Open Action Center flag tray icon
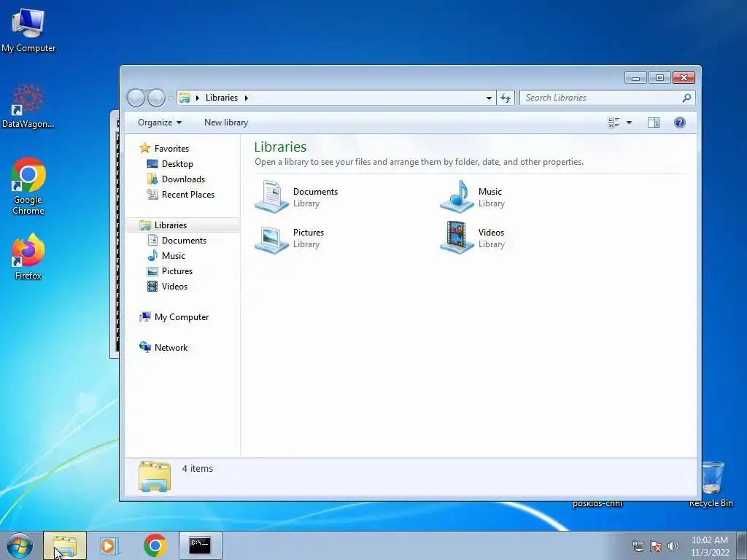 click(656, 546)
